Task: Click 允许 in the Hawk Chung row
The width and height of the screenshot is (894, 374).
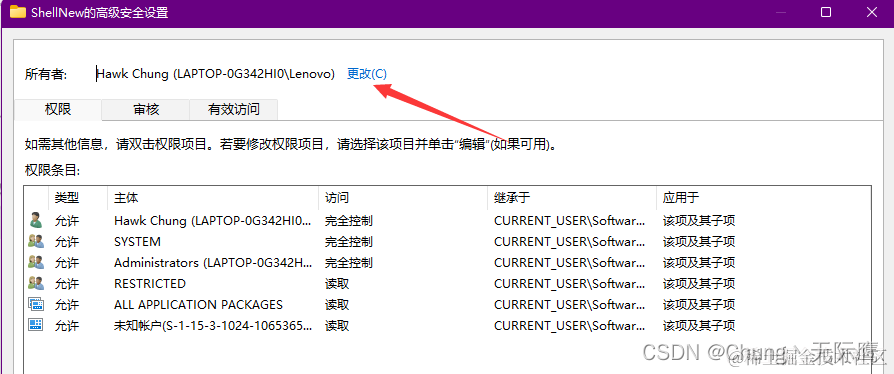Action: (x=67, y=220)
